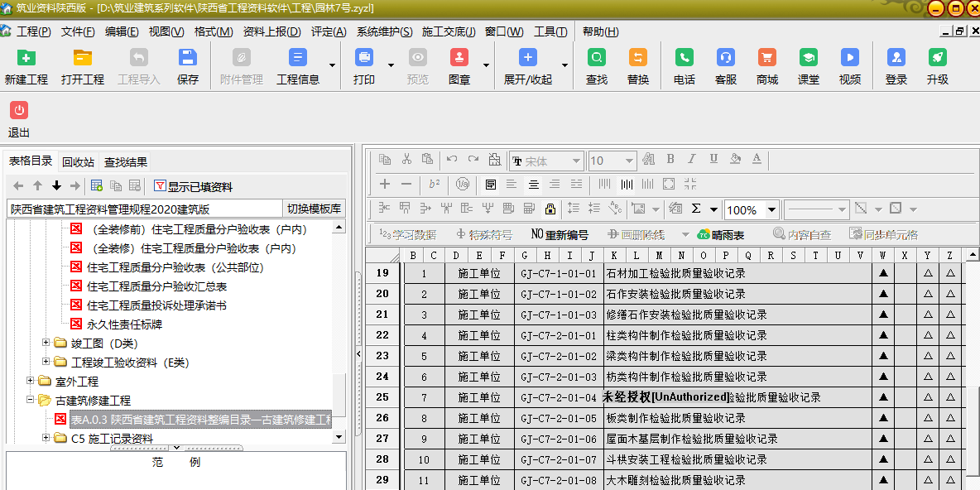Screen dimensions: 980x490
Task: Collapse the 古建筑修建工程 tree node
Action: [31, 401]
